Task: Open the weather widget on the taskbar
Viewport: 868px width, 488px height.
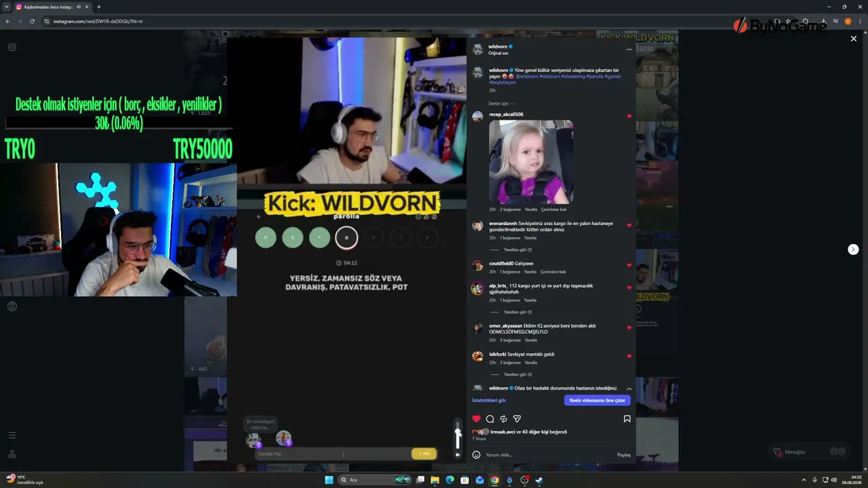Action: pos(24,480)
